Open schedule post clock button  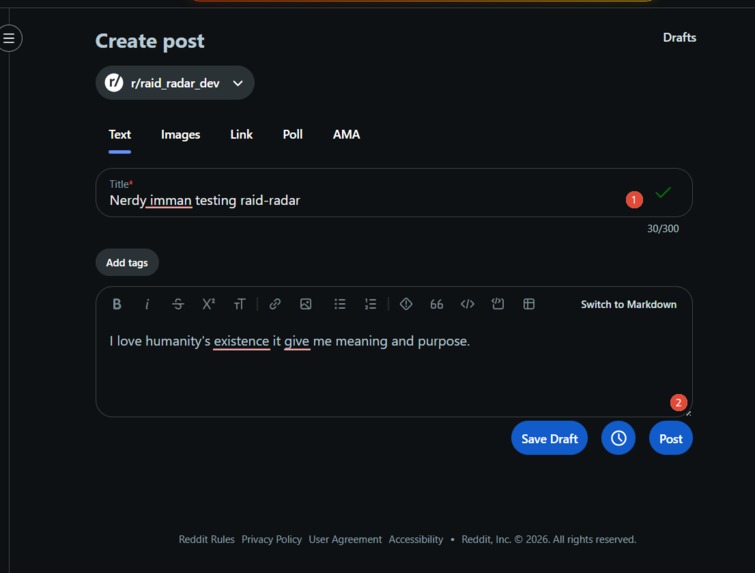coord(618,438)
